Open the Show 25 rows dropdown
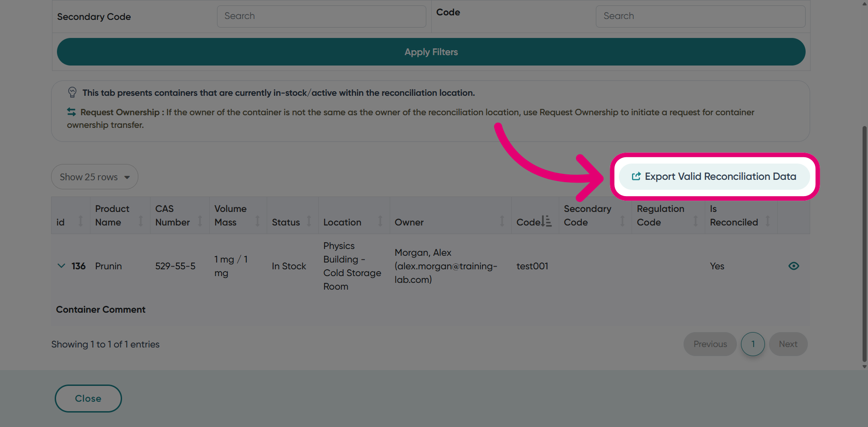The height and width of the screenshot is (427, 868). [x=94, y=177]
